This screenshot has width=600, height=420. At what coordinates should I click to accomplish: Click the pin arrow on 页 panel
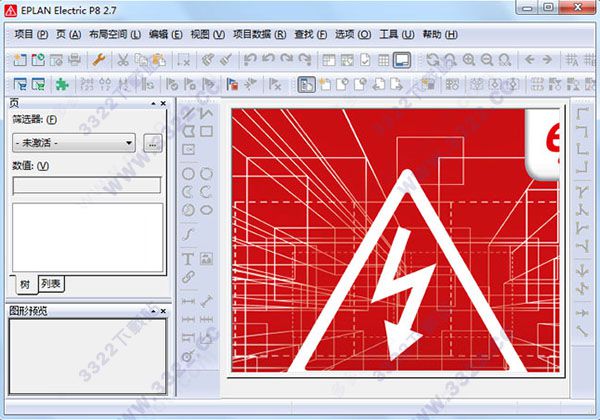coord(153,103)
